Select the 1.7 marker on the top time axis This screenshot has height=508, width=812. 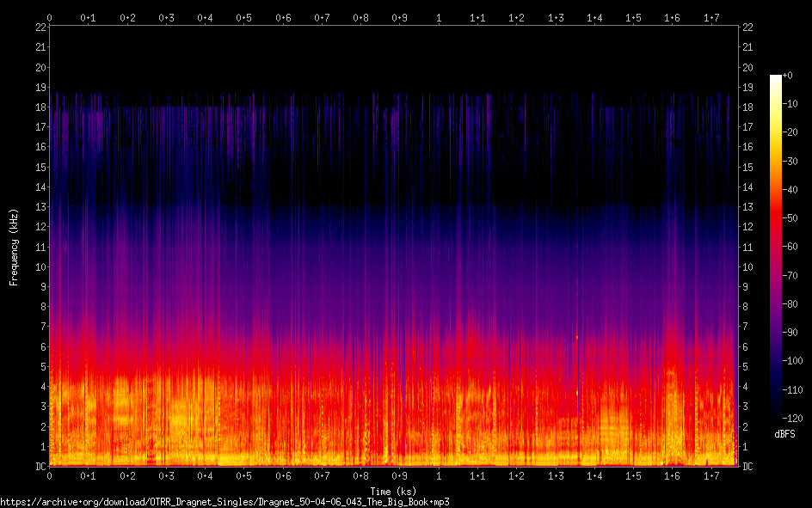(711, 17)
